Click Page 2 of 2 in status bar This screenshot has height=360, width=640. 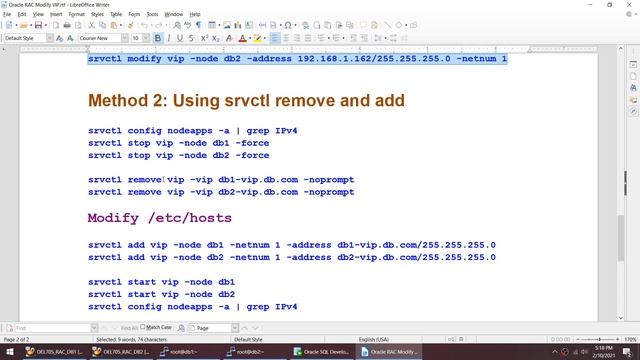[x=16, y=339]
